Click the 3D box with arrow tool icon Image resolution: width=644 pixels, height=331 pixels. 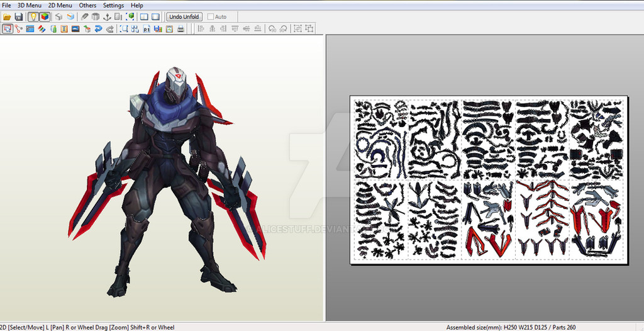click(87, 29)
